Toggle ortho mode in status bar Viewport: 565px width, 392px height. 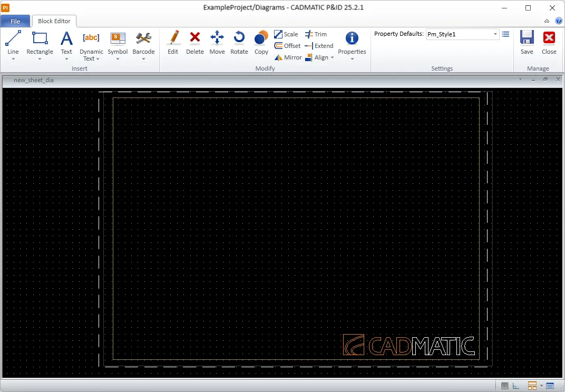[x=515, y=385]
